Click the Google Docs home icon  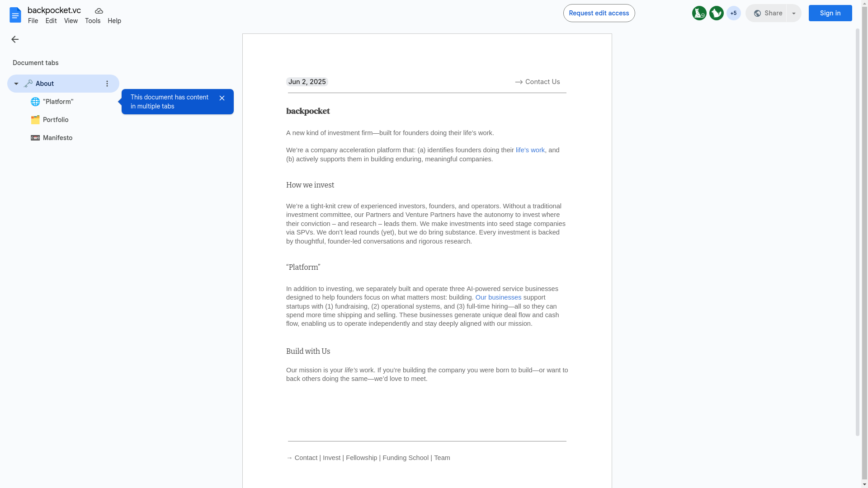(x=15, y=15)
